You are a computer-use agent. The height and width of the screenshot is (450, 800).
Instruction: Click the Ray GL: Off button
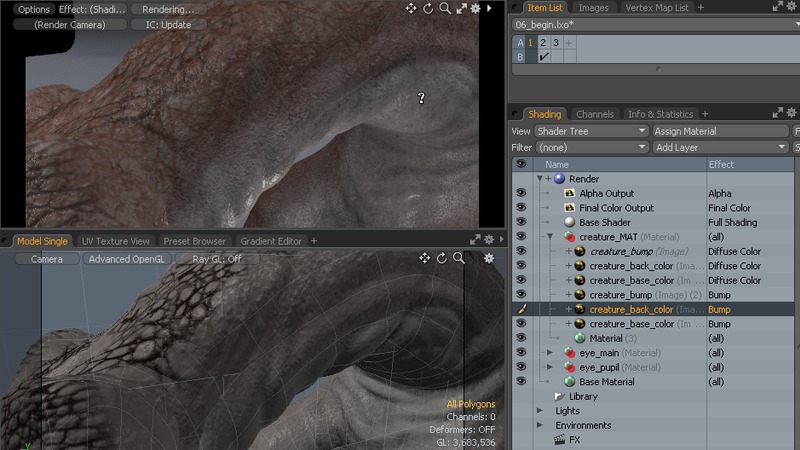tap(216, 259)
